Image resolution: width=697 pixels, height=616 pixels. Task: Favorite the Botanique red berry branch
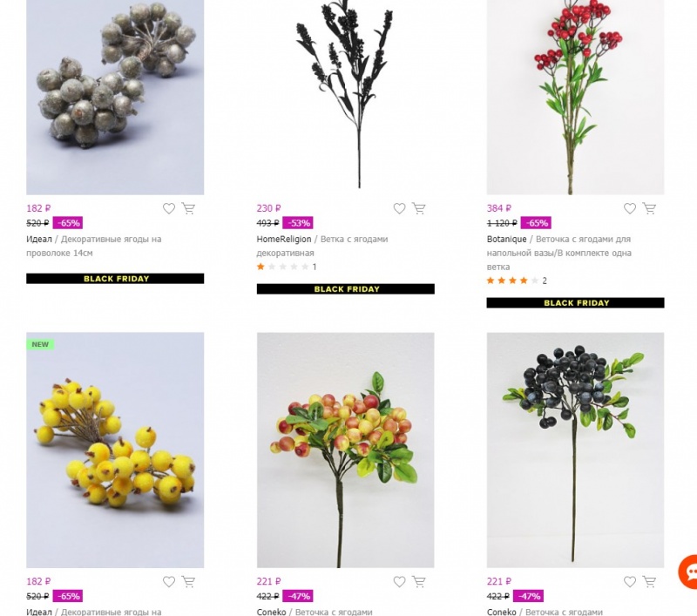[x=629, y=208]
